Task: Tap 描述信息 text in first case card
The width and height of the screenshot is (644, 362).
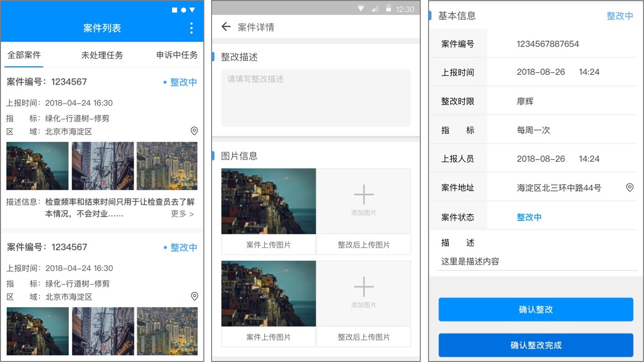Action: click(120, 208)
